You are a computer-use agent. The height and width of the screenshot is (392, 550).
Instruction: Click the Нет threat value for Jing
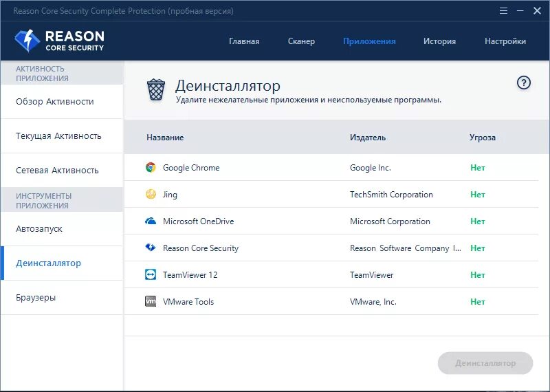pyautogui.click(x=477, y=195)
